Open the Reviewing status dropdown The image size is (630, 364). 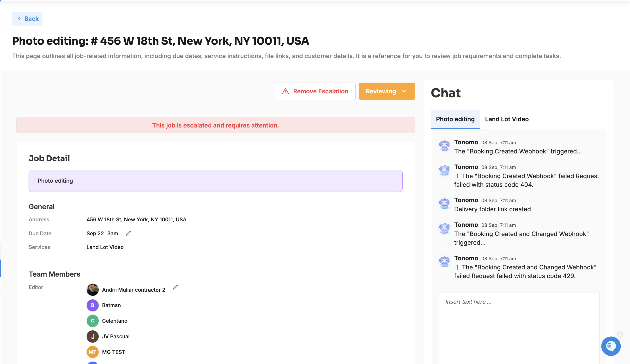[387, 91]
